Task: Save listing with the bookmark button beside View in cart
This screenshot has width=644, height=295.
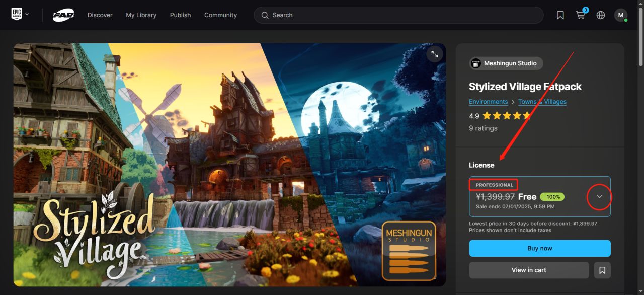Action: [x=602, y=270]
